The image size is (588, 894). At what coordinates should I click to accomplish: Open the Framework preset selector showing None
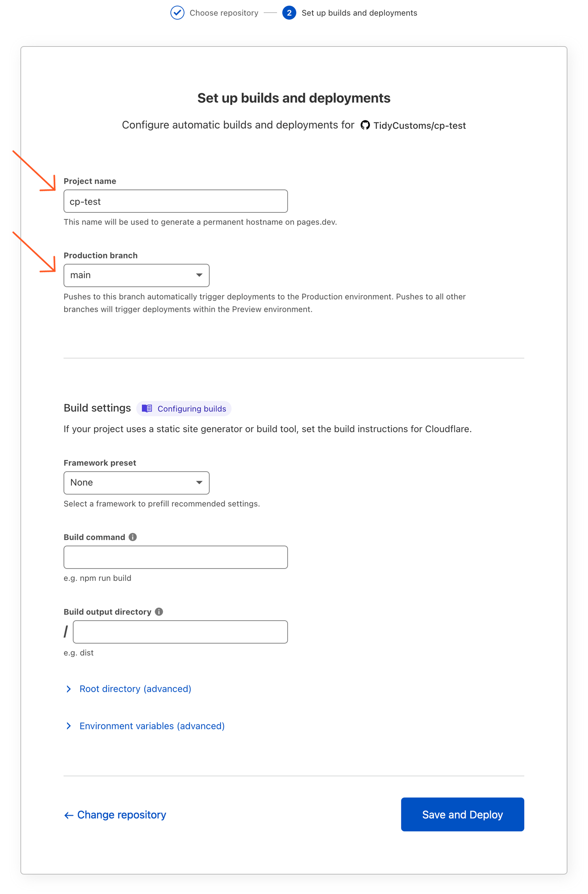coord(136,483)
